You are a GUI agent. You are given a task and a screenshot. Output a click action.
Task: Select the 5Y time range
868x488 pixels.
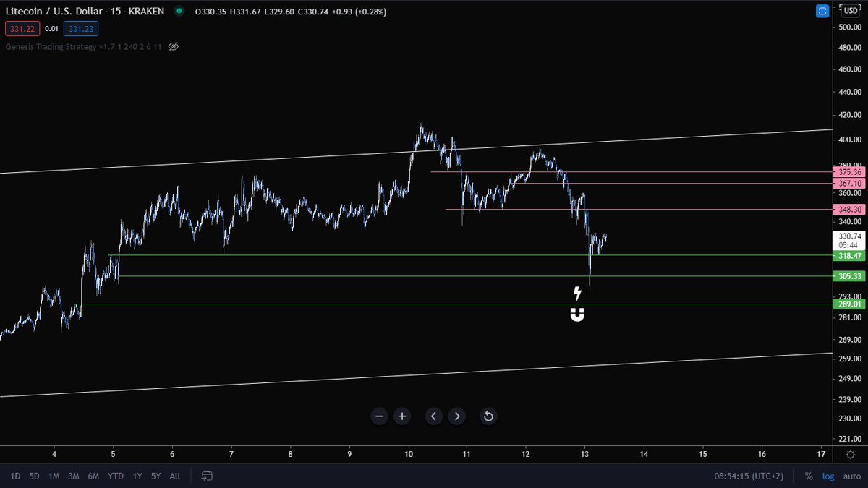tap(156, 476)
